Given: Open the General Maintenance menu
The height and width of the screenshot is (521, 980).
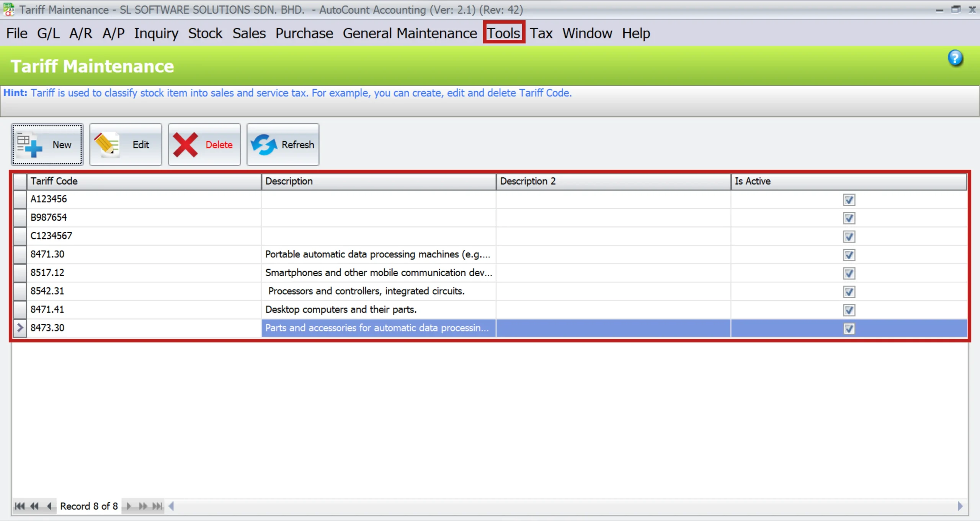Looking at the screenshot, I should [410, 33].
